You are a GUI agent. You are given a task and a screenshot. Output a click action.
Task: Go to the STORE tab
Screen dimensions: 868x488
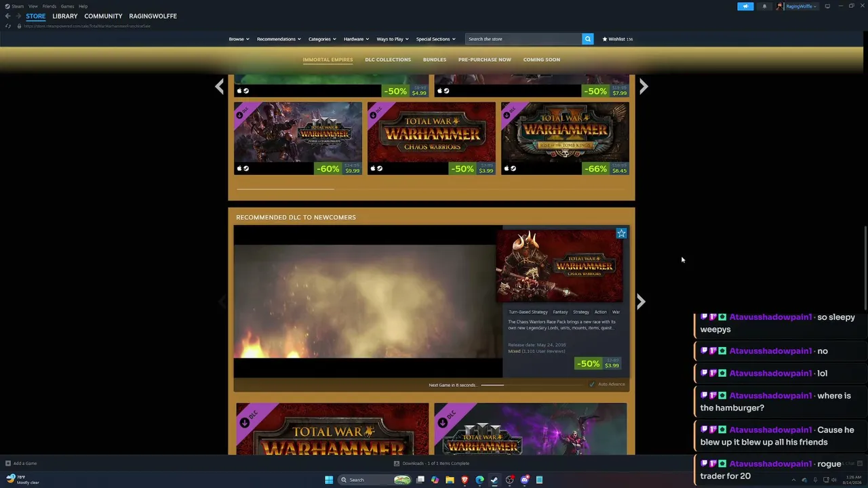[x=36, y=16]
